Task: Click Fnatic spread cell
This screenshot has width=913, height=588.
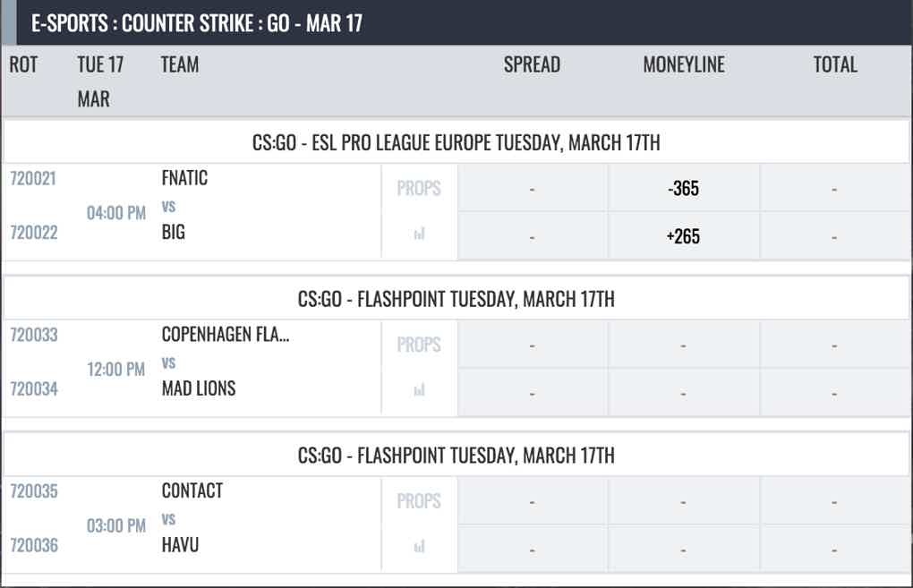Action: tap(533, 188)
